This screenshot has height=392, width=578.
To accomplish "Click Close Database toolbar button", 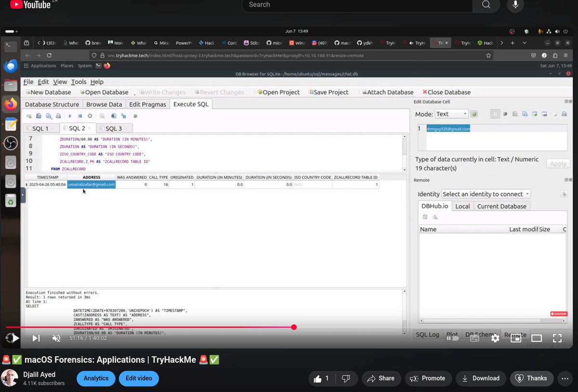I will [447, 92].
